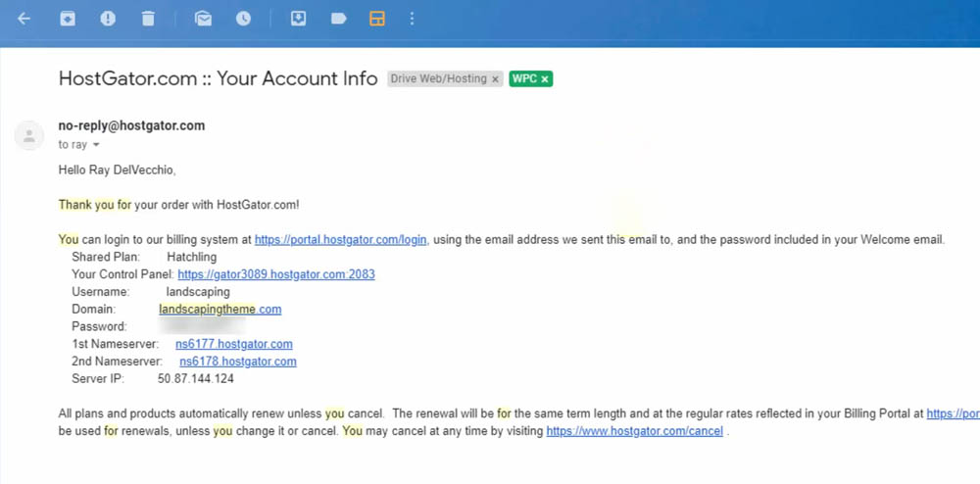
Task: Click the Server IP value 50.87.144.124
Action: coord(196,378)
